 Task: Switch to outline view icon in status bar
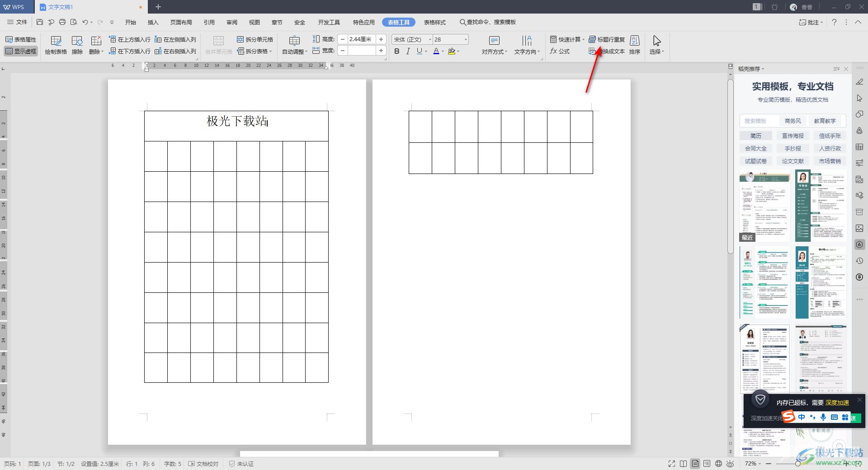click(x=707, y=464)
